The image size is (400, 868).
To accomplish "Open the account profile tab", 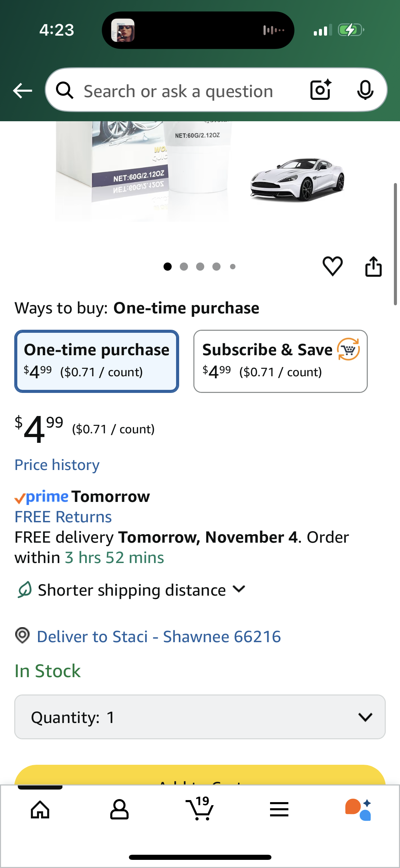I will (119, 809).
